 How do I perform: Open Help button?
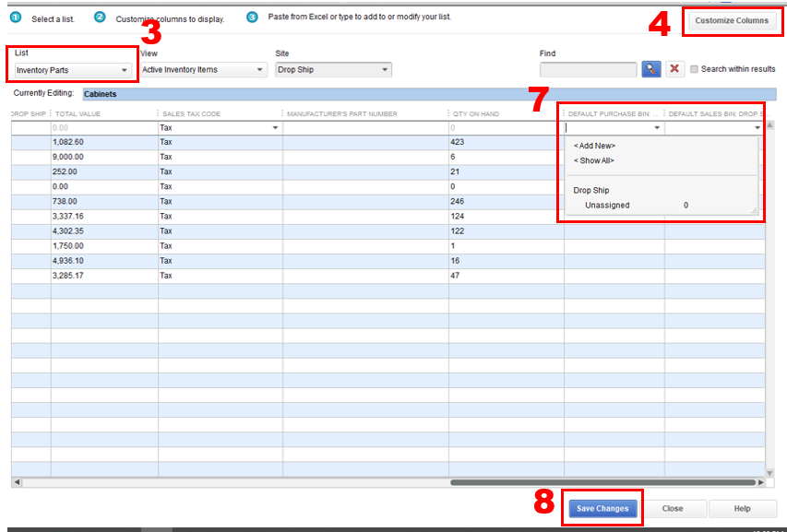tap(742, 508)
